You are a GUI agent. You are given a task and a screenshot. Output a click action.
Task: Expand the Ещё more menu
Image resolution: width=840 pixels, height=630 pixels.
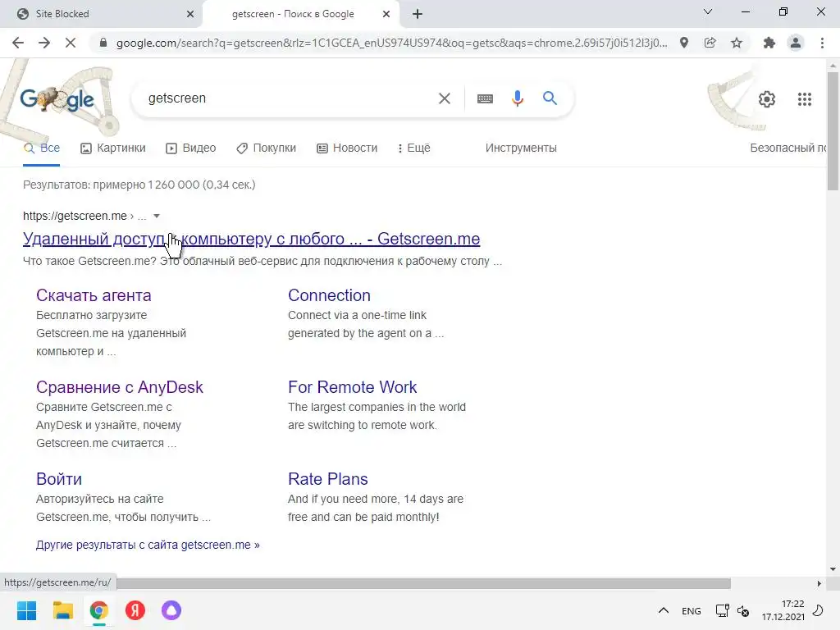tap(414, 148)
